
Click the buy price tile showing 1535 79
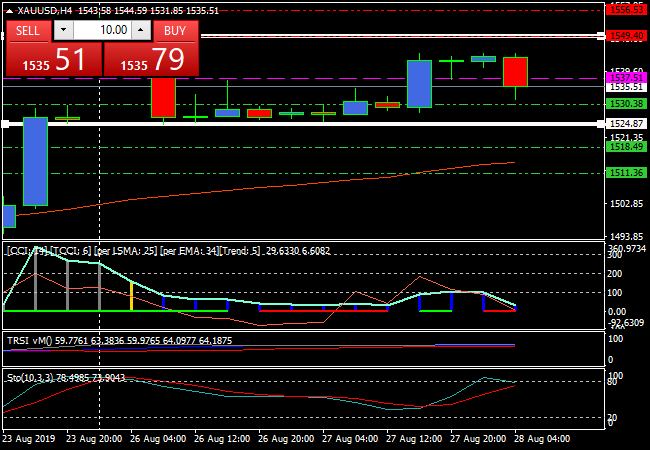tap(150, 60)
